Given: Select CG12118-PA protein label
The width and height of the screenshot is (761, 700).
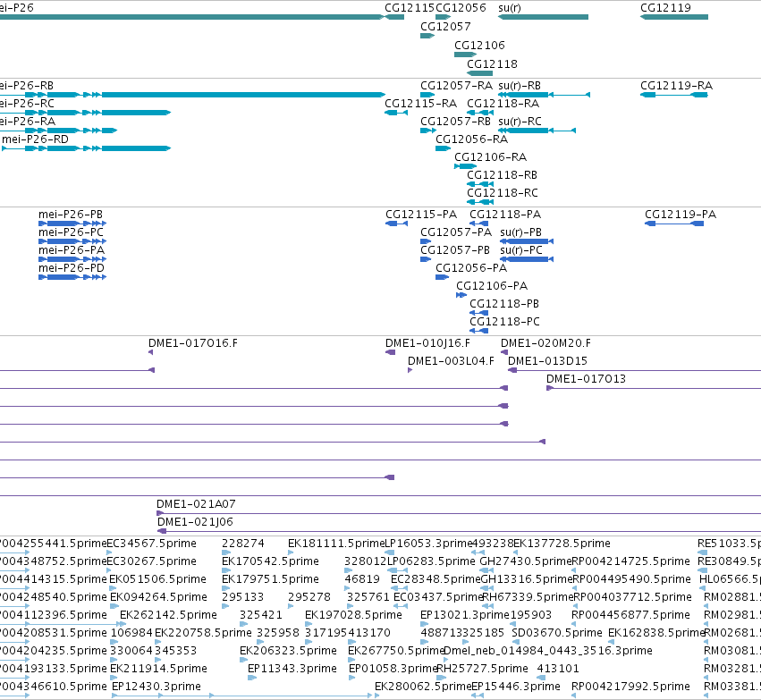Looking at the screenshot, I should 505,215.
